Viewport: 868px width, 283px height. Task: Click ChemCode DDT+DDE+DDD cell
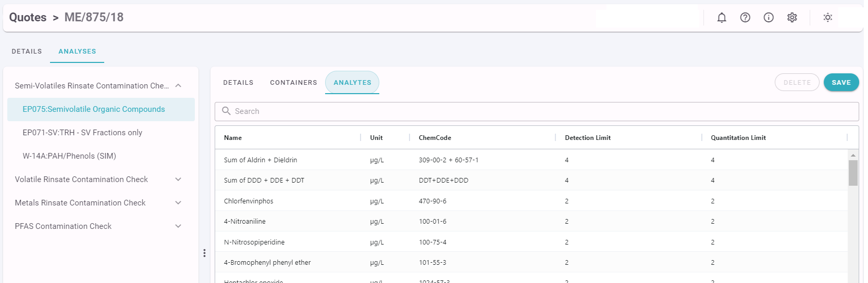click(x=443, y=181)
